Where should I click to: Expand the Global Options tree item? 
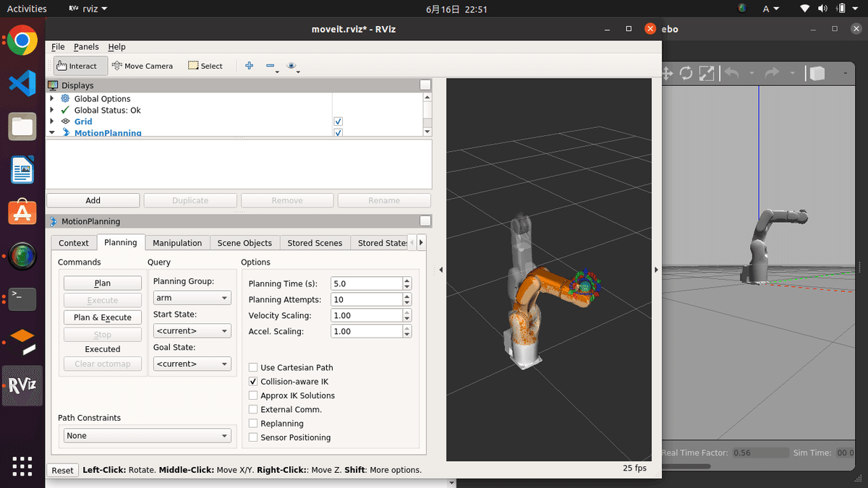point(52,98)
